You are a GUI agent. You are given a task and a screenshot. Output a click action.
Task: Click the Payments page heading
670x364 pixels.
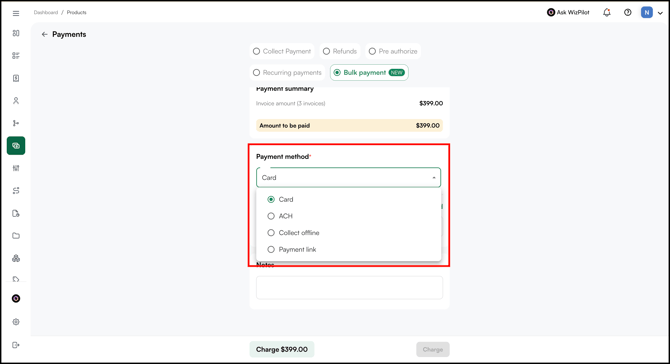click(x=69, y=34)
